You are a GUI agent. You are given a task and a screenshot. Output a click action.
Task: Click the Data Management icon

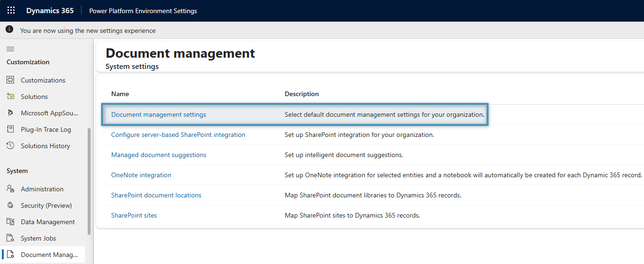11,222
